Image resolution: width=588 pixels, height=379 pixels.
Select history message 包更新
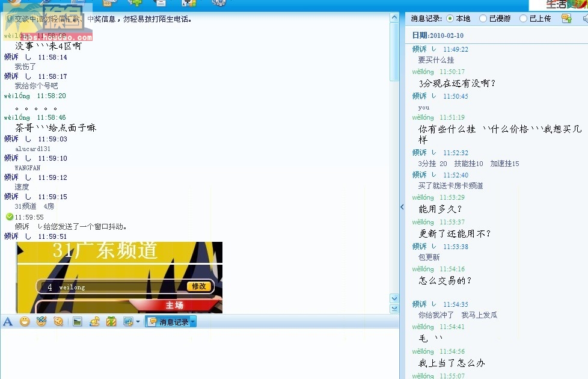coord(429,257)
